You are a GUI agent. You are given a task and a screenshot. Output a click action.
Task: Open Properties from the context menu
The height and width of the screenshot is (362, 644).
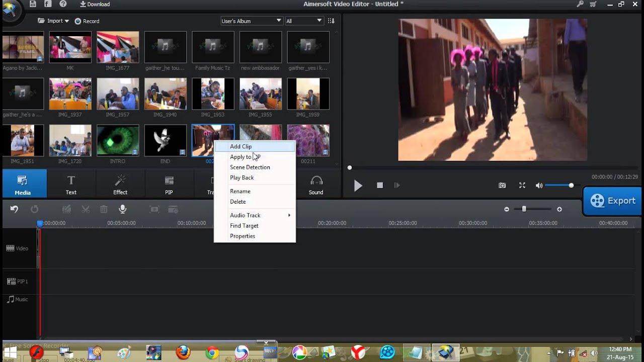(x=255, y=236)
